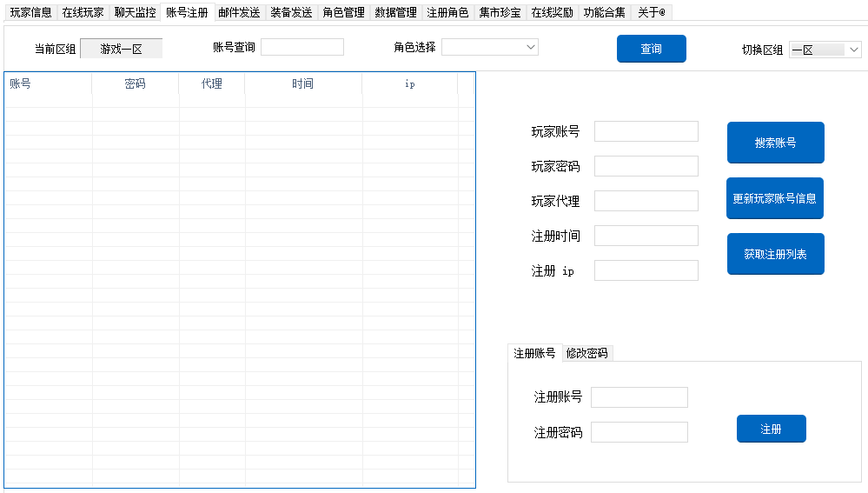
Task: Open the 角色管理 tab
Action: point(344,12)
